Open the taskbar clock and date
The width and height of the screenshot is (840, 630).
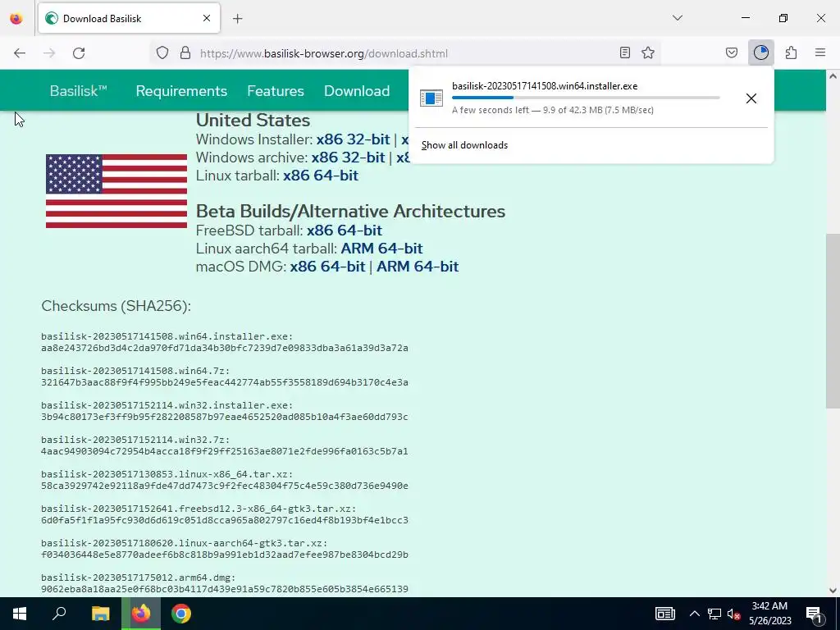(x=769, y=614)
